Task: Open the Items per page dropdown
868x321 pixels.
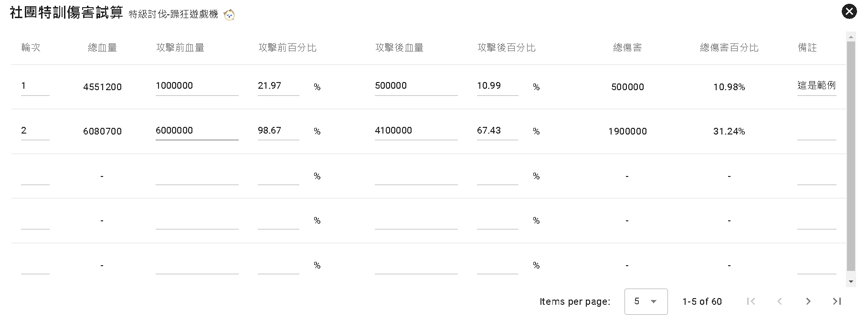Action: coord(646,301)
